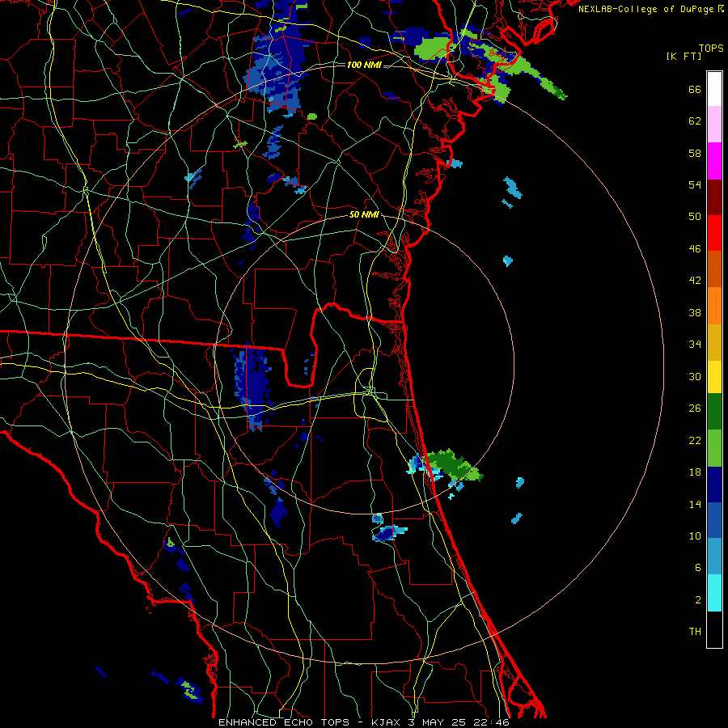The width and height of the screenshot is (728, 728).
Task: Select the light green legend swatch
Action: (x=714, y=448)
